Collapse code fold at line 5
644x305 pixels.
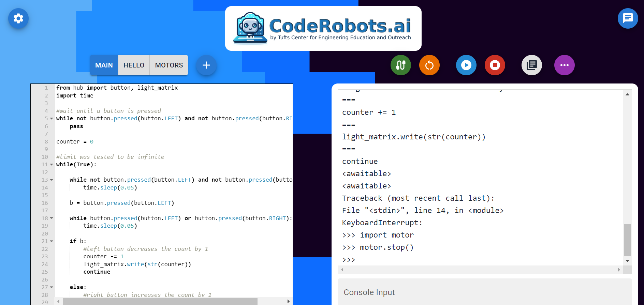click(x=52, y=119)
